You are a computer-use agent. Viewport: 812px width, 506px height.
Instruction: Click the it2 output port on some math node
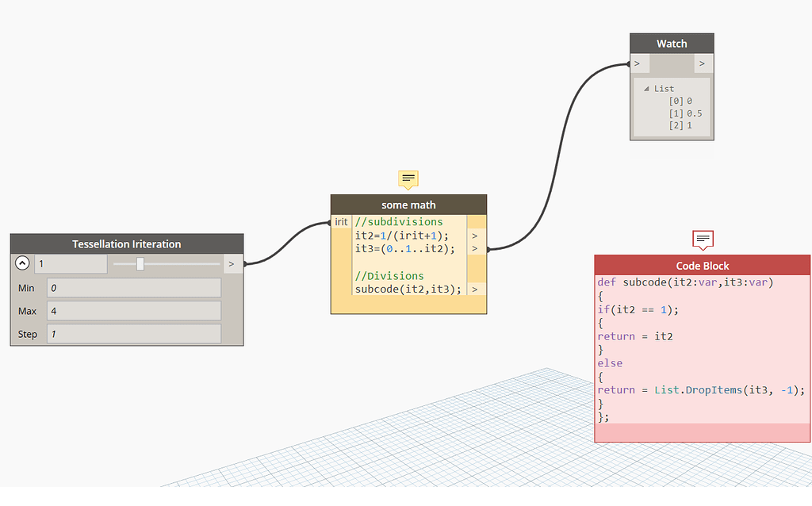(x=475, y=236)
